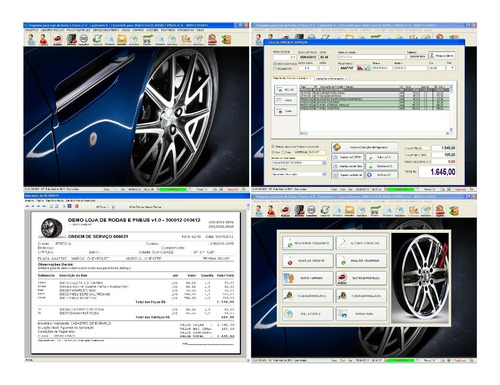Click plate field AAA7797 in service order dialog
The width and height of the screenshot is (500, 385).
click(347, 68)
